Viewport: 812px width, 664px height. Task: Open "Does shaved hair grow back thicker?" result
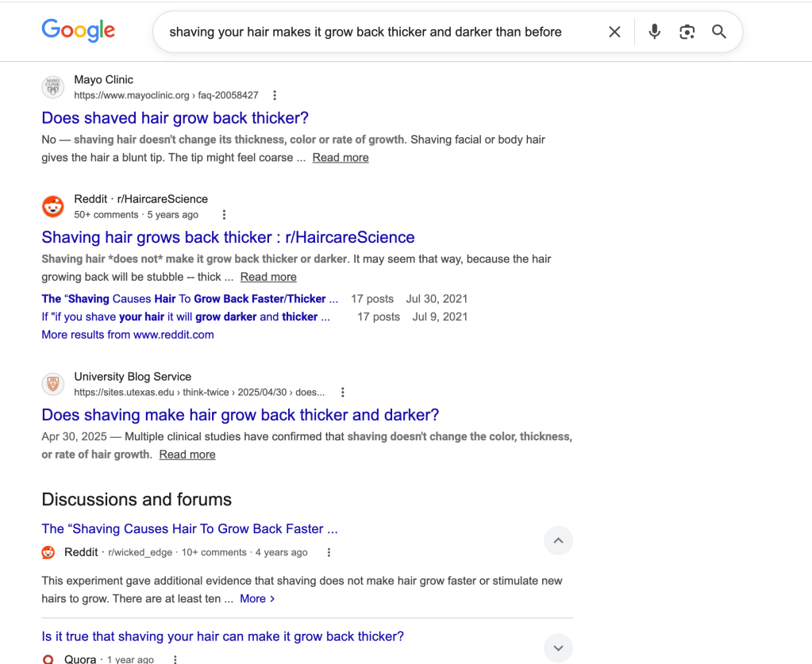(175, 118)
